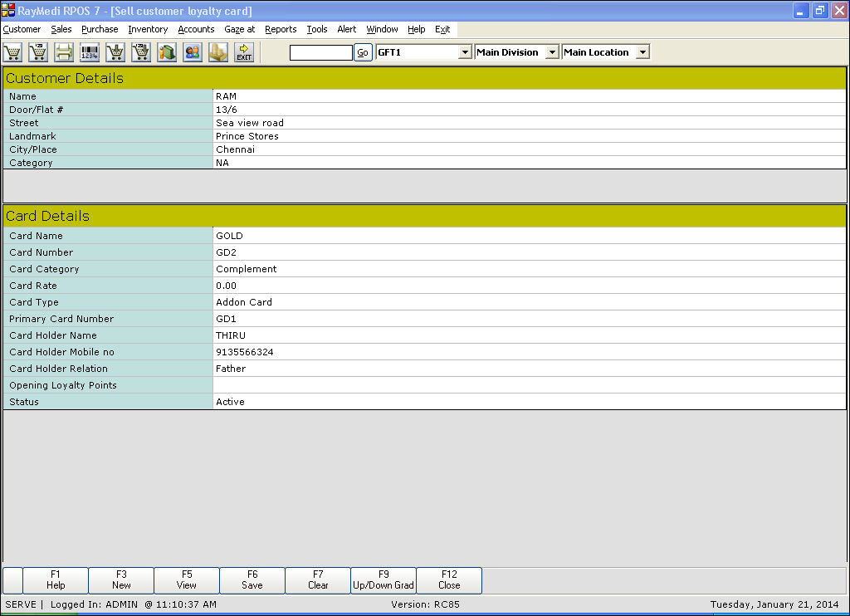Click the printer toolbar icon
The image size is (850, 616).
tap(64, 52)
